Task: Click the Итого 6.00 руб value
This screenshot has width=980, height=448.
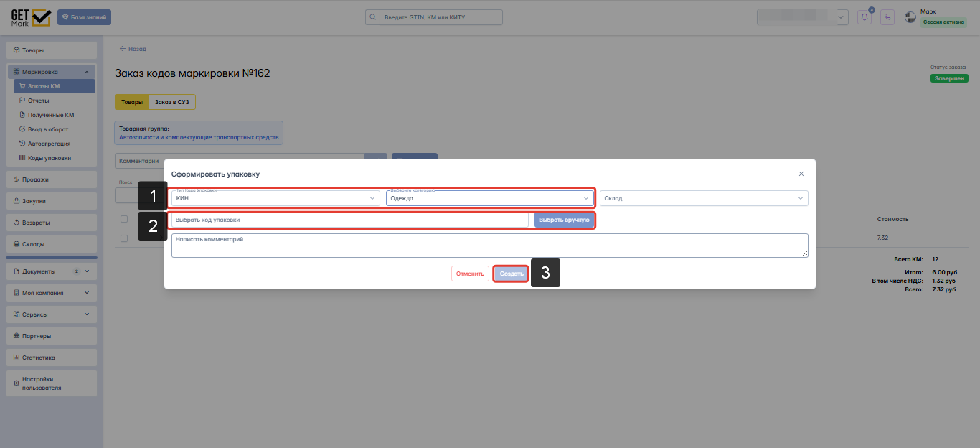Action: click(944, 272)
